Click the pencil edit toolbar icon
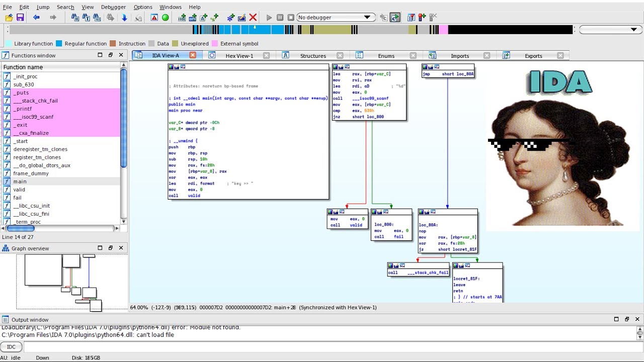The image size is (644, 362). [x=242, y=18]
